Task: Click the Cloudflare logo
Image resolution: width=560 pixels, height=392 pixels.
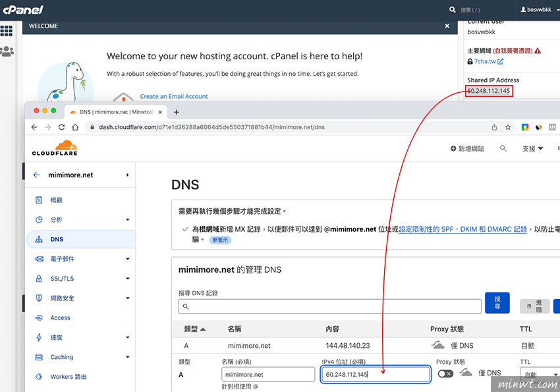Action: pos(55,148)
